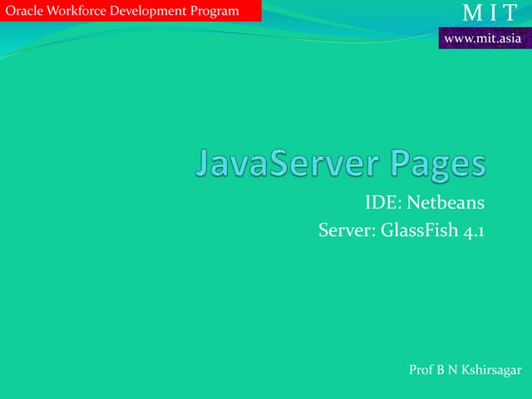This screenshot has height=399, width=532.
Task: Click the word Pages in the title
Action: click(437, 163)
